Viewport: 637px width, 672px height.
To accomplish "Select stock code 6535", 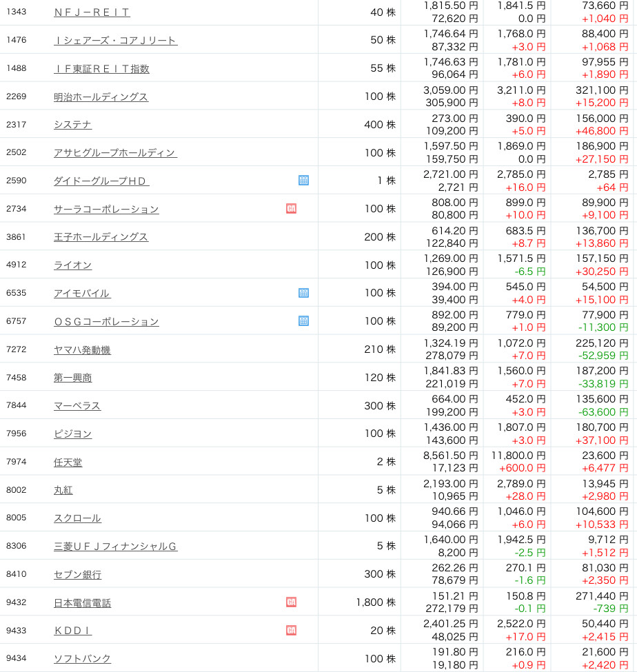I will click(17, 293).
